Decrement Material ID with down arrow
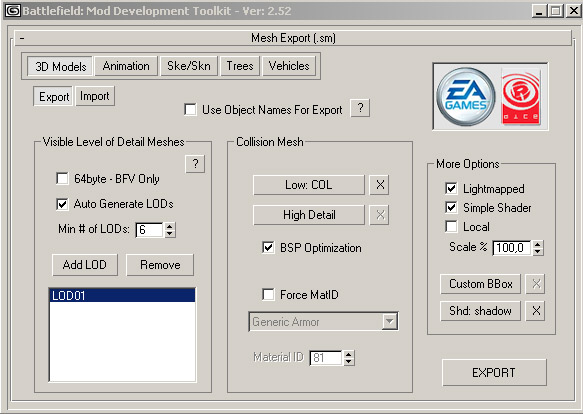 pos(348,362)
